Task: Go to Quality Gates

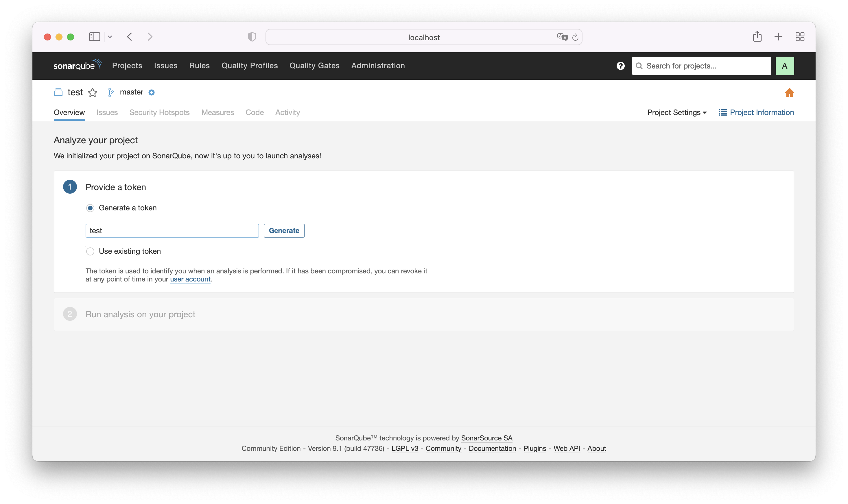Action: [x=314, y=66]
